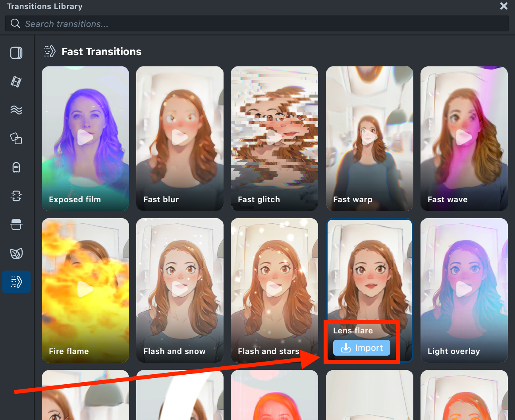Click the 'Exposed film' label
The image size is (515, 420).
75,199
